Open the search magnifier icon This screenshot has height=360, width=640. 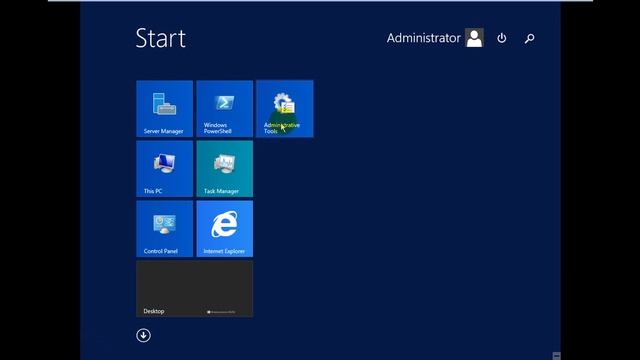coord(529,38)
